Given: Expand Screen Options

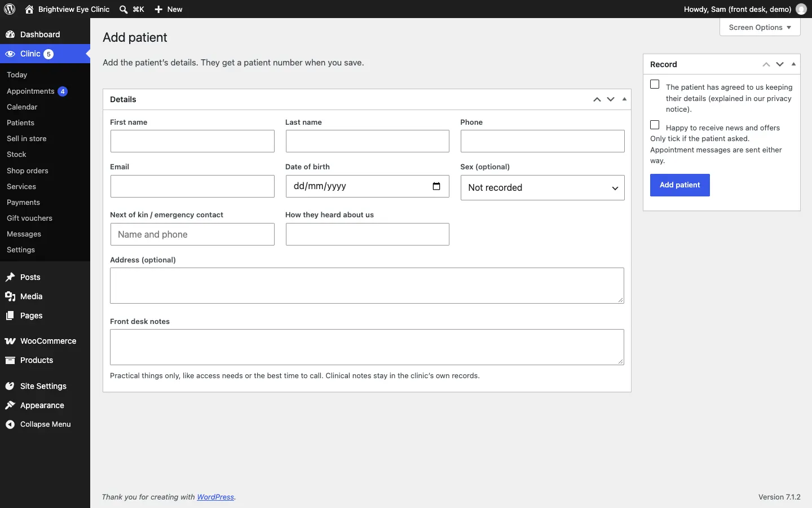Looking at the screenshot, I should pos(760,27).
